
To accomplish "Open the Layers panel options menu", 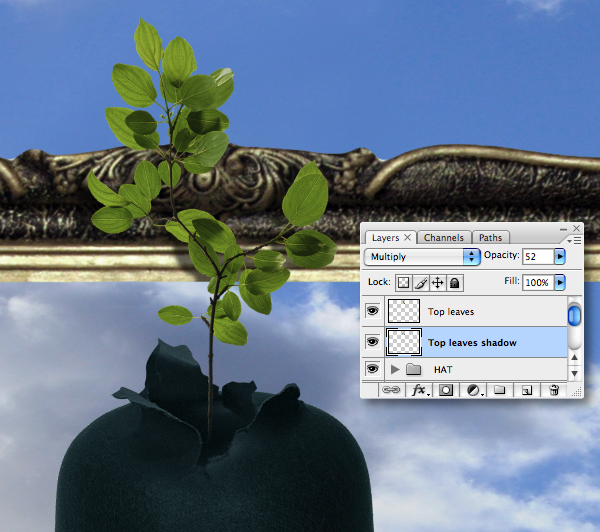I will 574,240.
